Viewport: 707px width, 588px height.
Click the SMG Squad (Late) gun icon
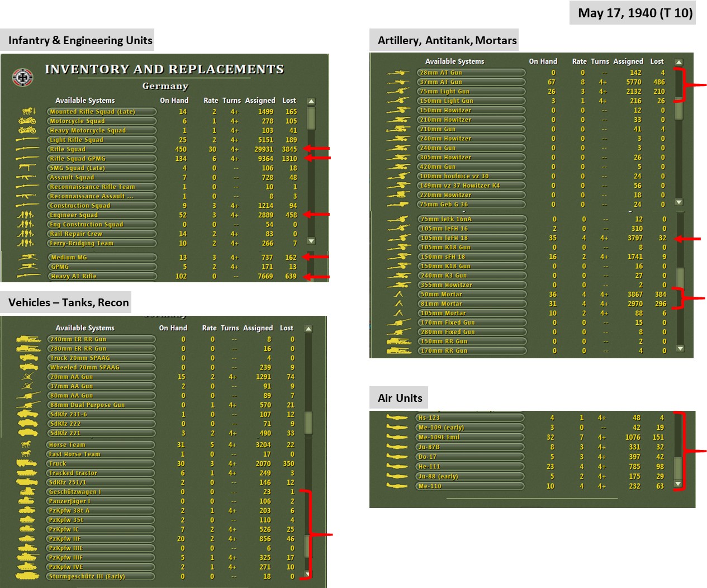coord(27,168)
